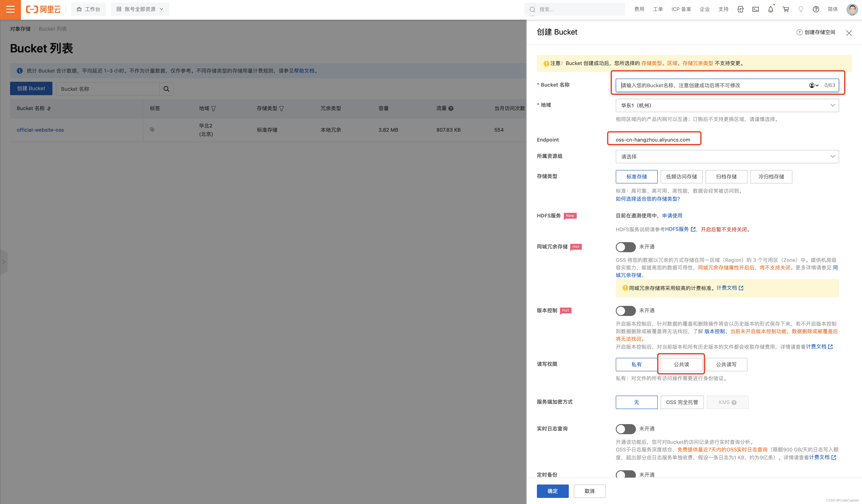
Task: Expand the collapsed left sidebar handle
Action: (3, 262)
